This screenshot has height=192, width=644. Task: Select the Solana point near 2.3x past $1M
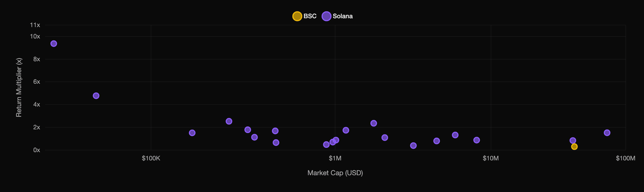(374, 123)
